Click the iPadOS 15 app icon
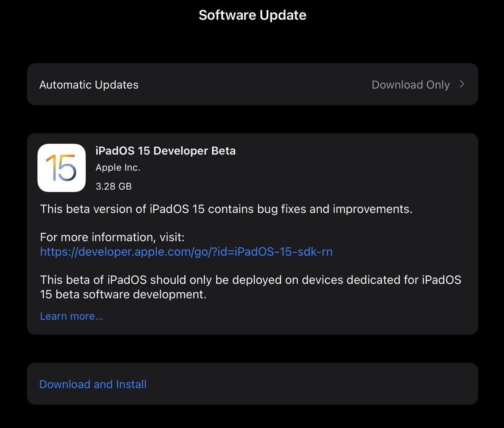The image size is (504, 428). coord(62,168)
